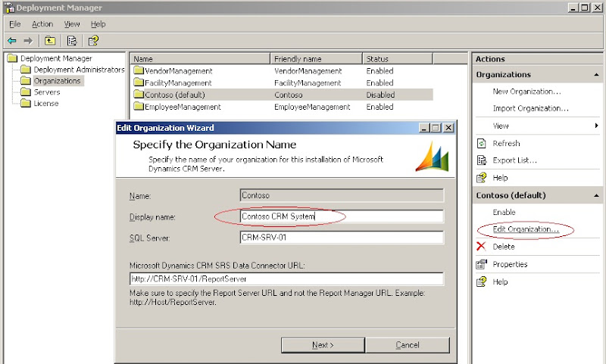Click the Help toolbar icon
The width and height of the screenshot is (606, 364).
(x=93, y=41)
